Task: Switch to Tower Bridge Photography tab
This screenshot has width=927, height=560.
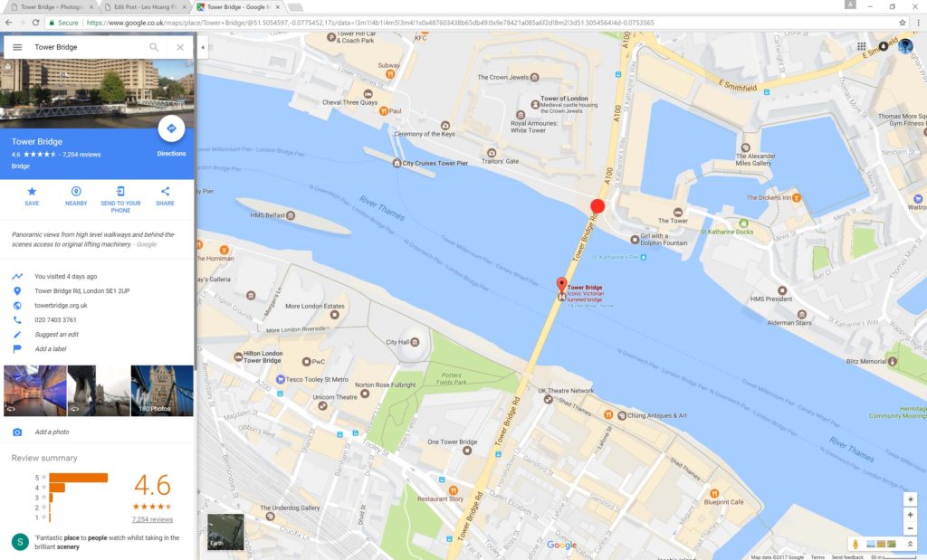Action: coord(53,6)
